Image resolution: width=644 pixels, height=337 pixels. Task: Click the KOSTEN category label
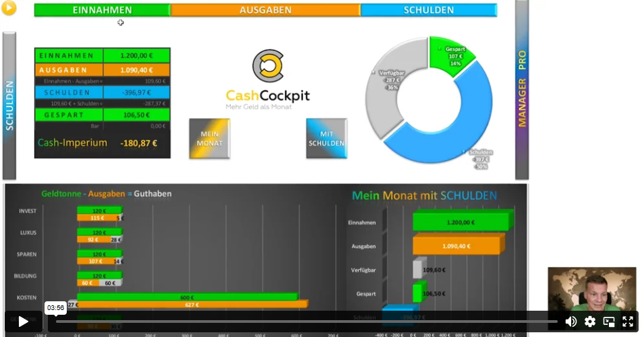point(26,298)
